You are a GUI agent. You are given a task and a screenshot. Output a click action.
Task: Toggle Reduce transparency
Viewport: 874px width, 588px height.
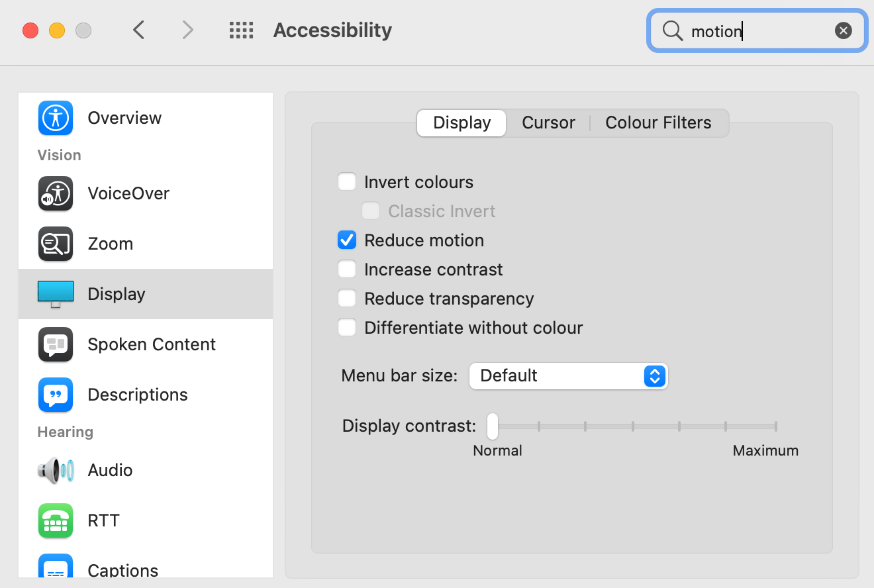pyautogui.click(x=347, y=298)
